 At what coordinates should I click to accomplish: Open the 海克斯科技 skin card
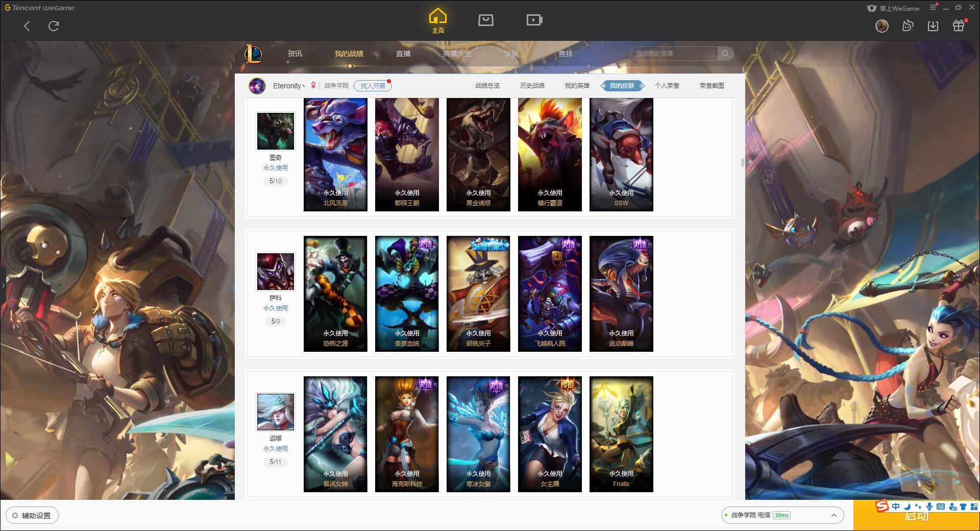tap(407, 434)
